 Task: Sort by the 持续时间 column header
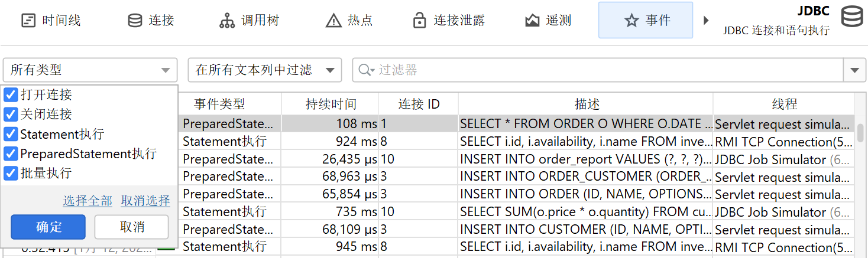coord(331,104)
